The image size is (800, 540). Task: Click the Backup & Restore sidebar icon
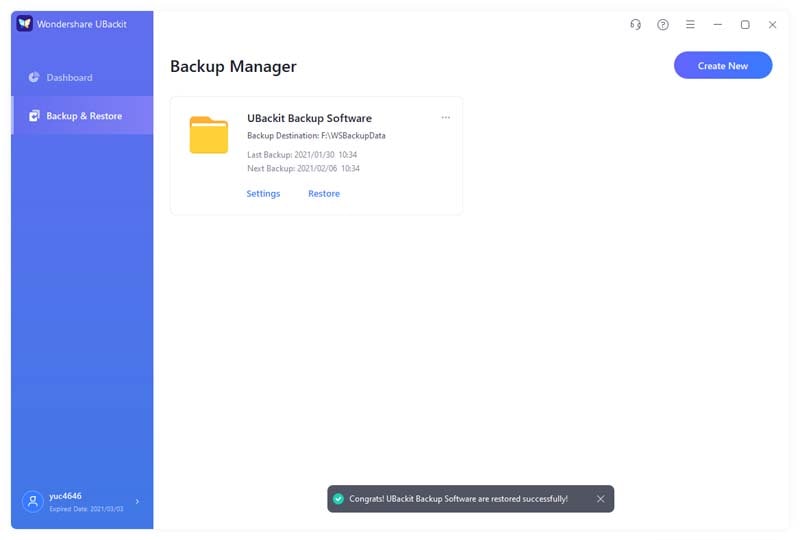[34, 116]
